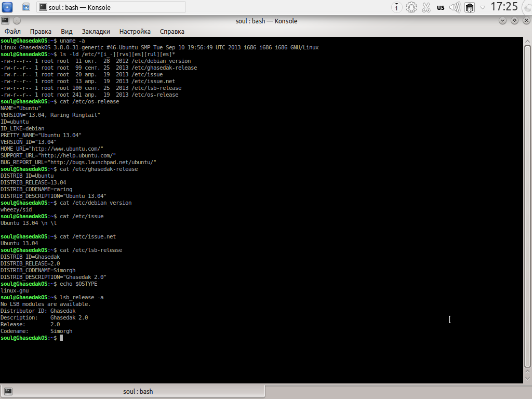Screen dimensions: 532x399
Task: Click the DISTRIB_CODENAME=raring line
Action: click(x=36, y=189)
